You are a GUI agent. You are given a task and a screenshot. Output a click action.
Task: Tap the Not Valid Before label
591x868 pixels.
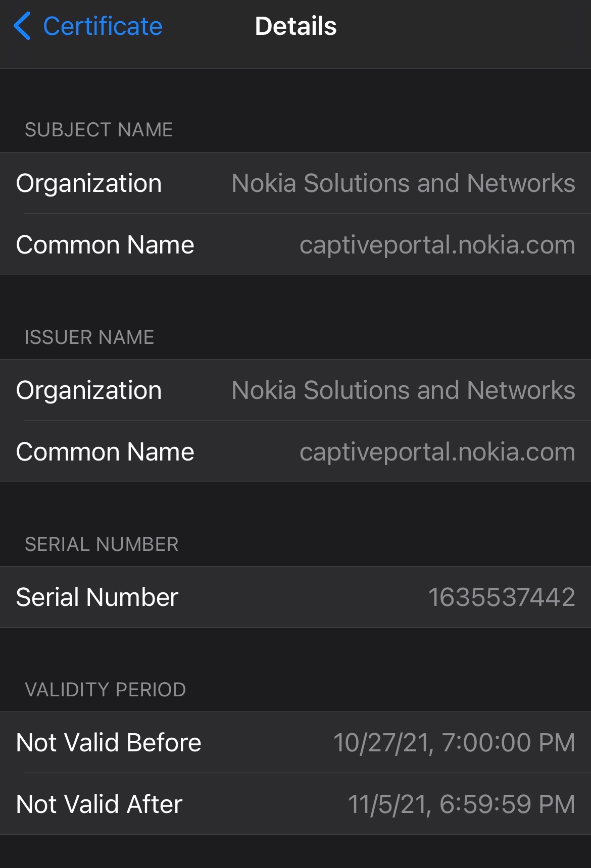coord(109,743)
